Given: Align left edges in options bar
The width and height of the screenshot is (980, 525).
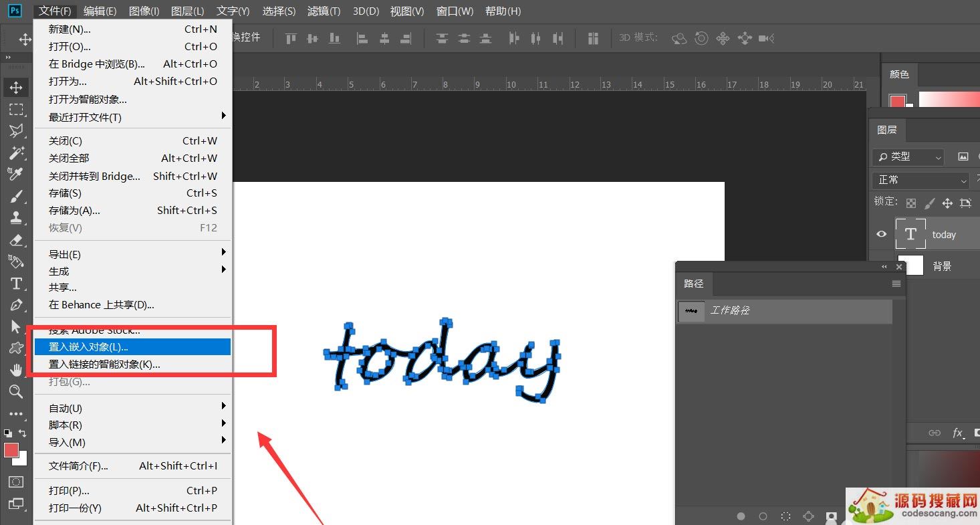Looking at the screenshot, I should coord(362,39).
